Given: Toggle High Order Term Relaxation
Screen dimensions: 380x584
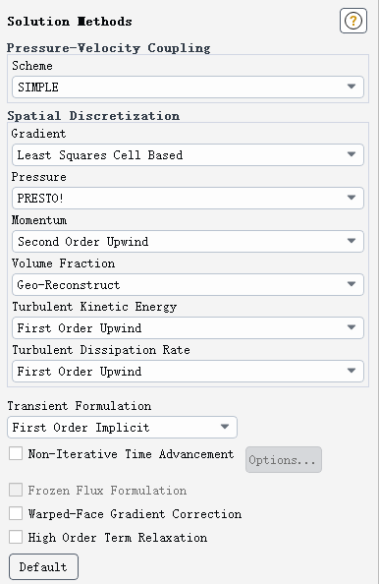Looking at the screenshot, I should pyautogui.click(x=16, y=537).
